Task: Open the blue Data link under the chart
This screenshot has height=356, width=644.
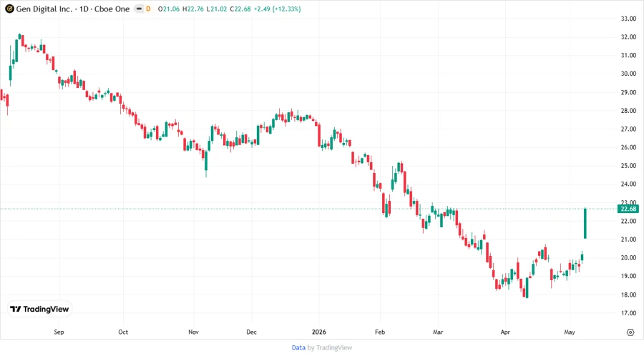Action: (x=298, y=347)
